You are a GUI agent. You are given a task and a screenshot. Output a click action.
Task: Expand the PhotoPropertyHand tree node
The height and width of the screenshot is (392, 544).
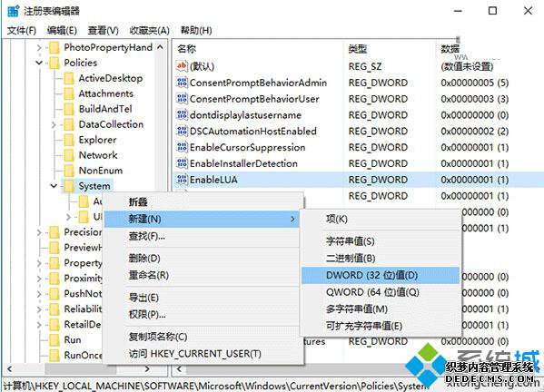[x=39, y=47]
